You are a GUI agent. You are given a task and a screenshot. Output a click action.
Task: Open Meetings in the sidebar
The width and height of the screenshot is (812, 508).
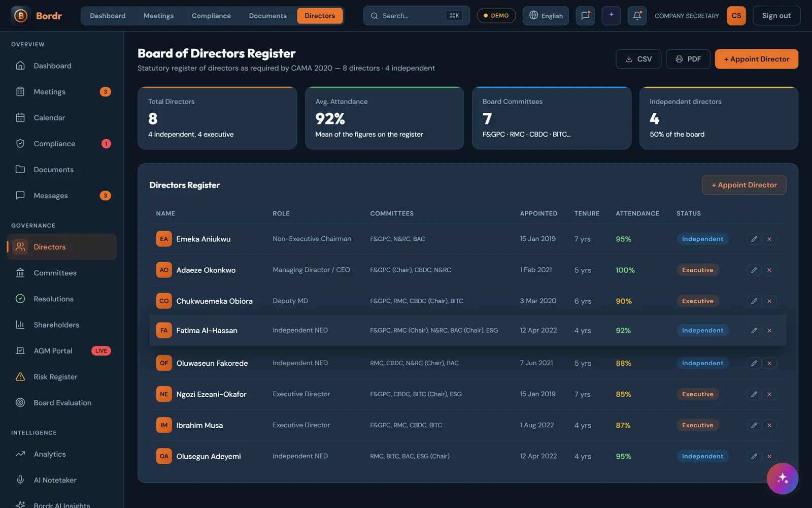click(x=62, y=91)
